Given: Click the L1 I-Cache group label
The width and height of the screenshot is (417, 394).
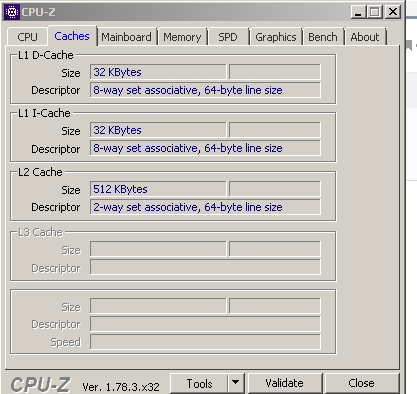Looking at the screenshot, I should coord(44,113).
